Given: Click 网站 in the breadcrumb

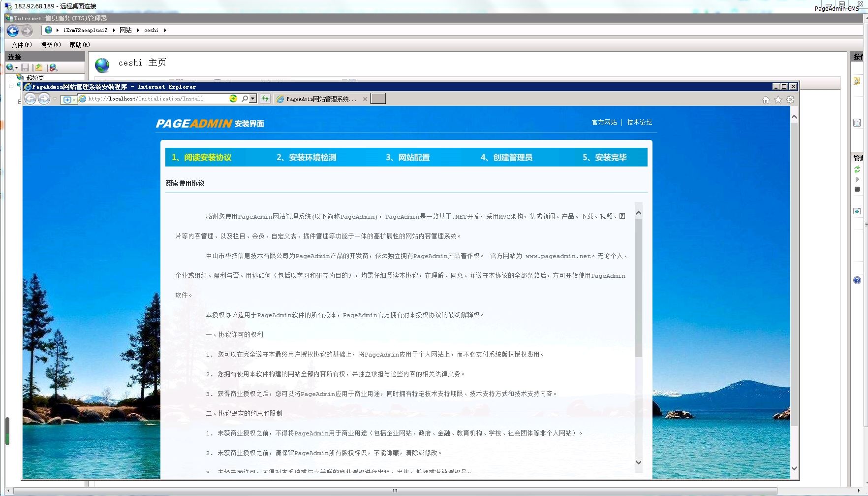Looking at the screenshot, I should coord(125,31).
